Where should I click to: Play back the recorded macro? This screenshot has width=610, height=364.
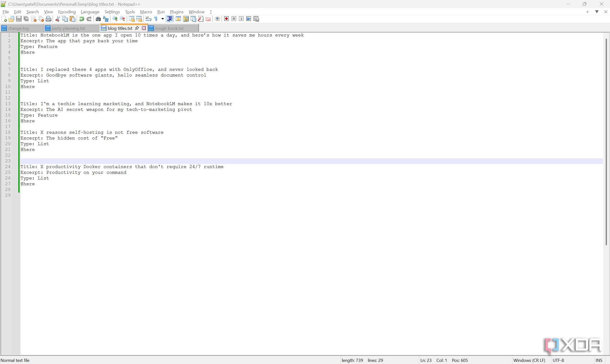click(x=241, y=19)
